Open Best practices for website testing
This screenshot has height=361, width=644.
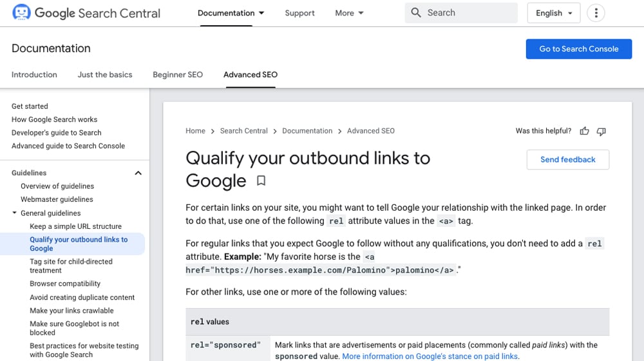coord(84,350)
